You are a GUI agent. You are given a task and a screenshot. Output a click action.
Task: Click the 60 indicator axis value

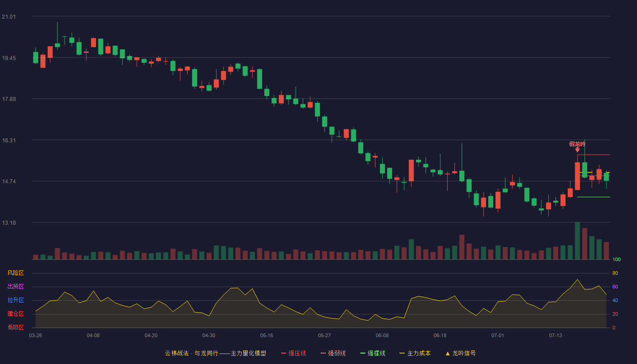pyautogui.click(x=615, y=287)
